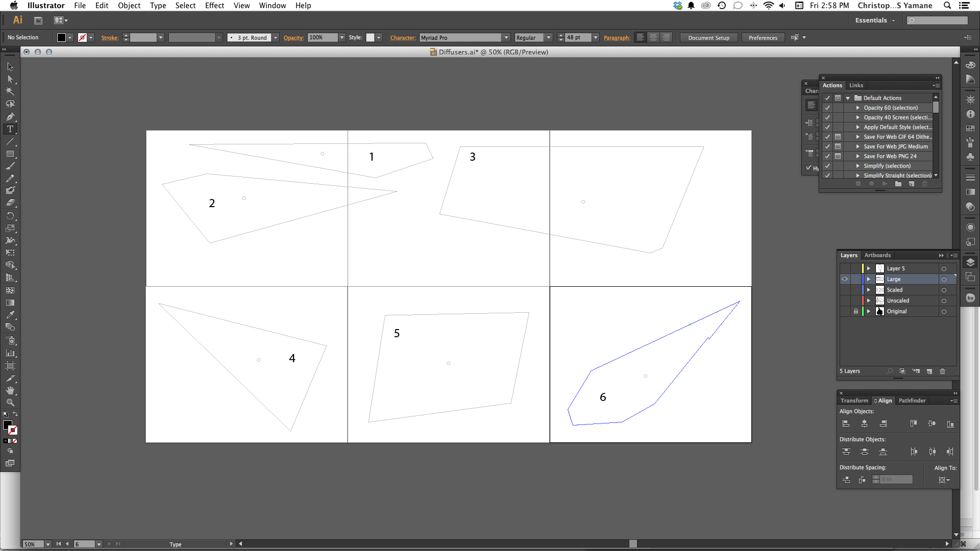Toggle dialog box for Save For Web PNG 24
980x551 pixels.
point(838,156)
